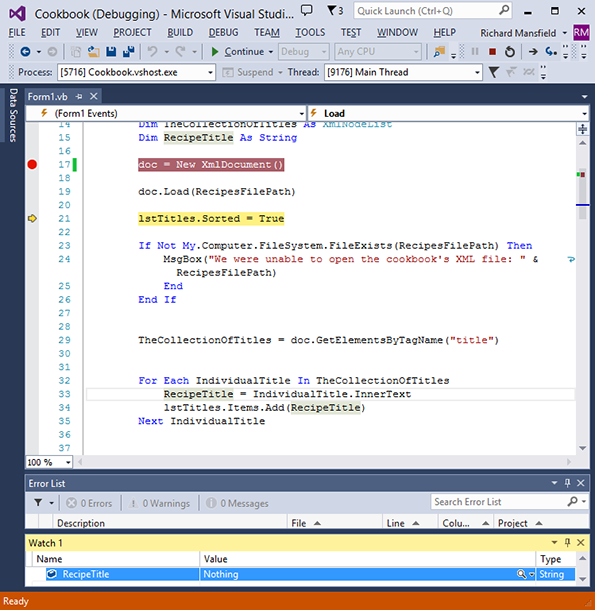Toggle thread flag filter icon

click(493, 72)
